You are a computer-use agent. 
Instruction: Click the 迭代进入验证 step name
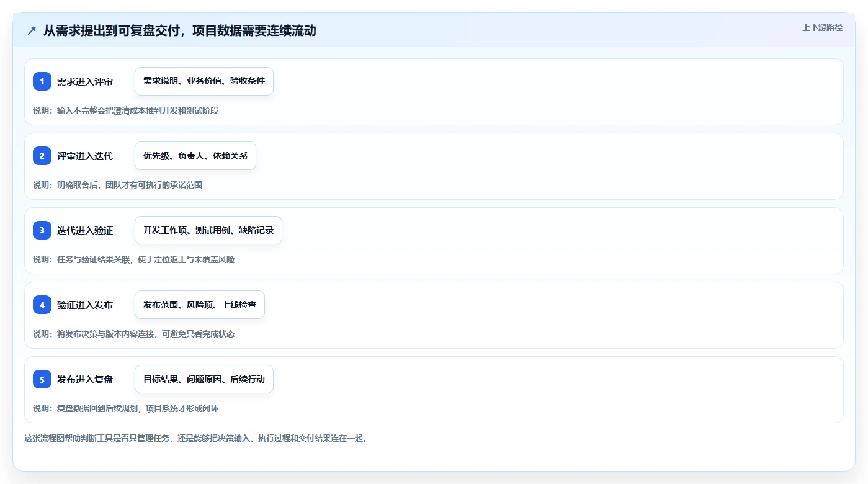[85, 230]
